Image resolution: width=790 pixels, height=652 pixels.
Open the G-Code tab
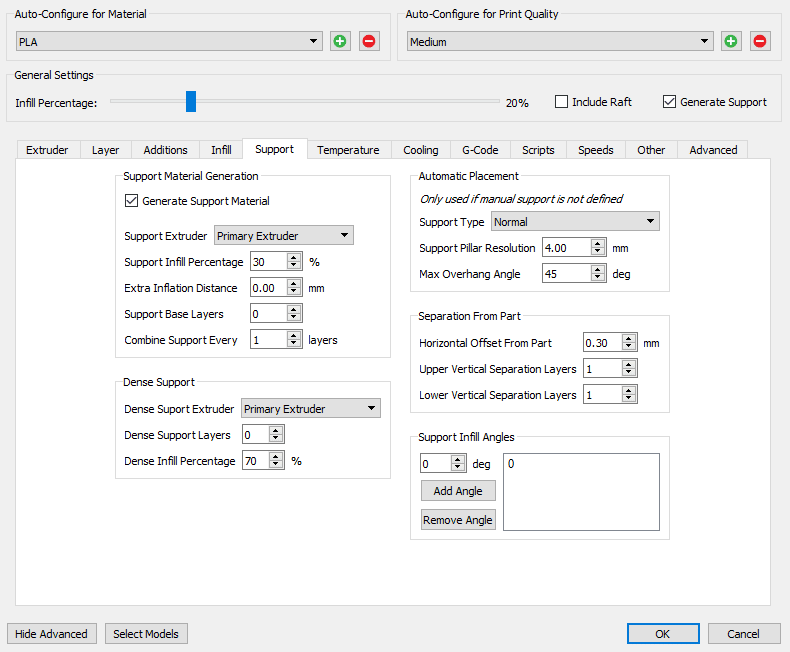tap(480, 150)
